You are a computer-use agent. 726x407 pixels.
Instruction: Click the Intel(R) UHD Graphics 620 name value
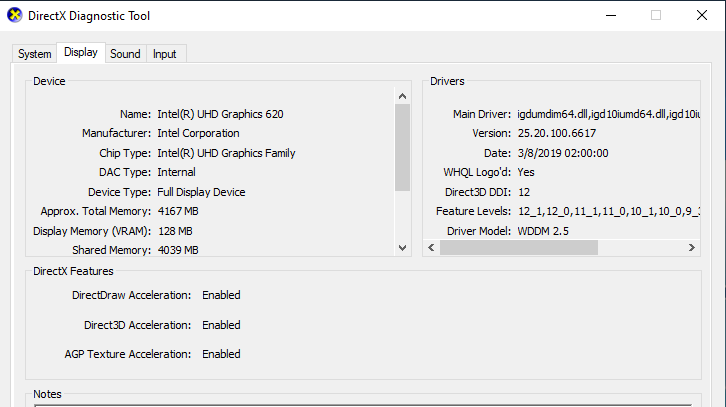coord(220,114)
